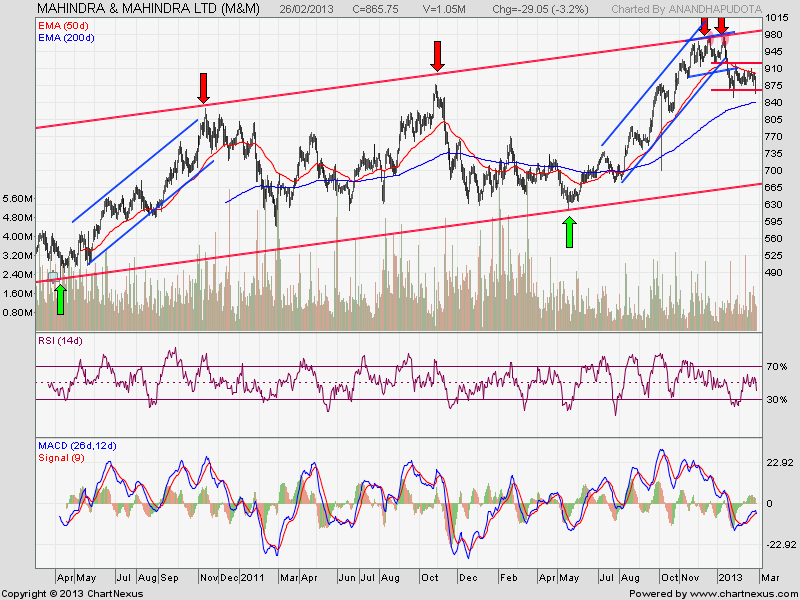Image resolution: width=800 pixels, height=600 pixels.
Task: Click the 735 price axis label
Action: (x=774, y=154)
